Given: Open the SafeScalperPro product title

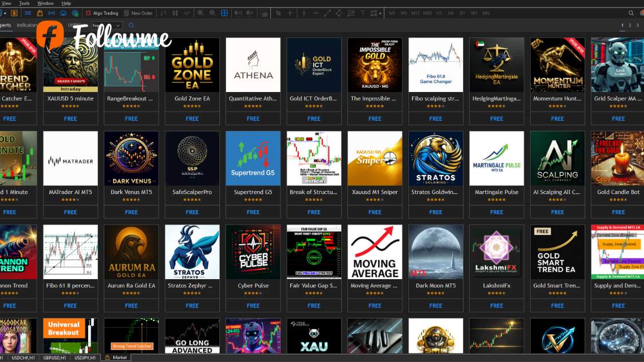Looking at the screenshot, I should point(192,192).
